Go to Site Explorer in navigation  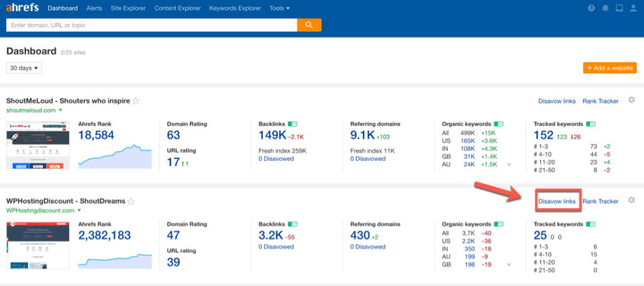click(128, 8)
